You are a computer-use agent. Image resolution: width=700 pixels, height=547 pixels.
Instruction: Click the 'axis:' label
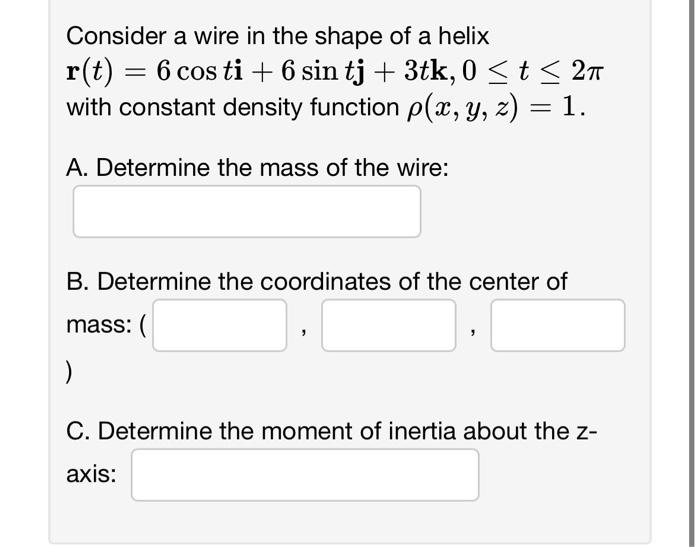pyautogui.click(x=91, y=474)
